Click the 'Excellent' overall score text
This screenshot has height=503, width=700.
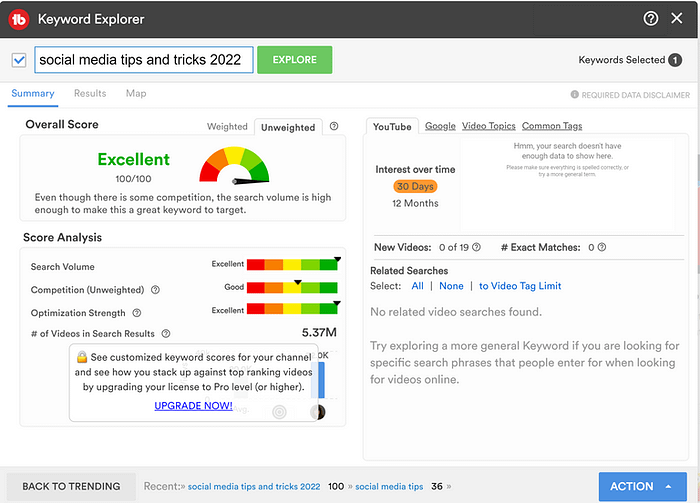click(133, 159)
